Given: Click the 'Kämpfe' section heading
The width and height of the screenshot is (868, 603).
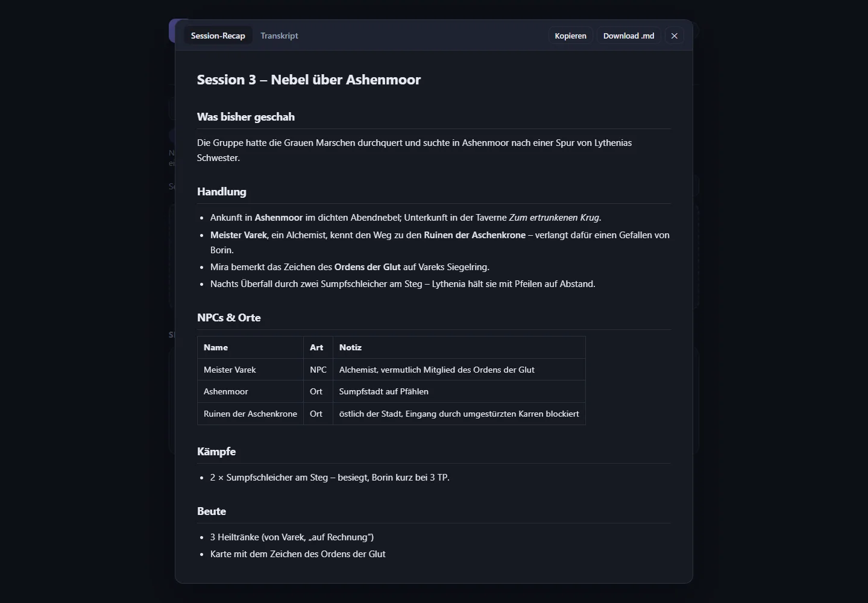Looking at the screenshot, I should (x=216, y=452).
